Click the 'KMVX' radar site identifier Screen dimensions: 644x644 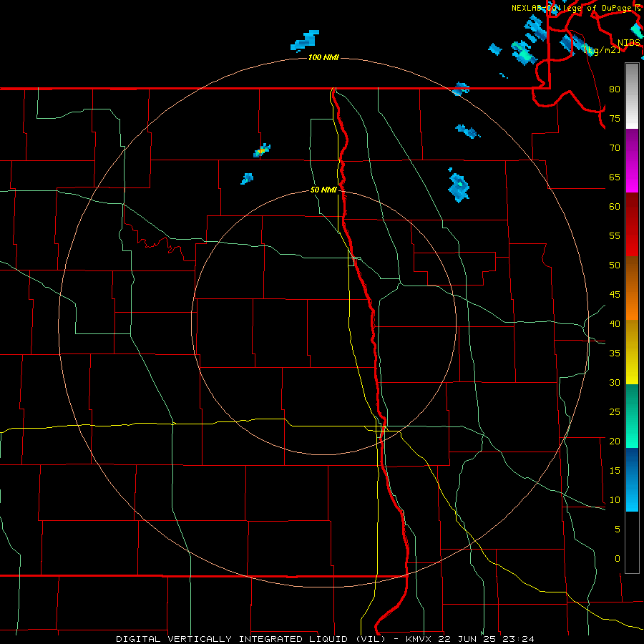[x=419, y=639]
